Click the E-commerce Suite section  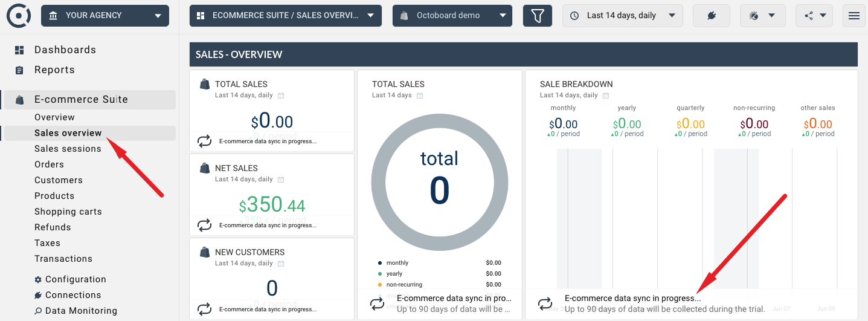pos(90,100)
